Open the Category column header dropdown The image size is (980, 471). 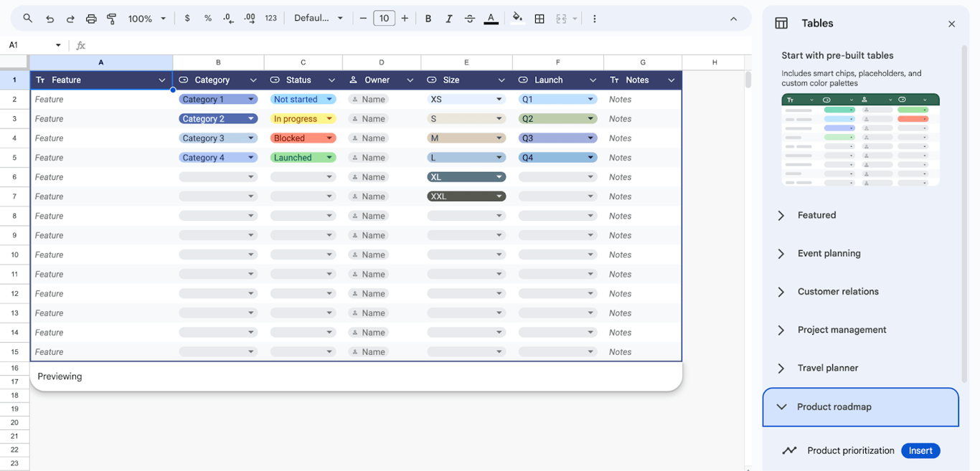click(253, 80)
